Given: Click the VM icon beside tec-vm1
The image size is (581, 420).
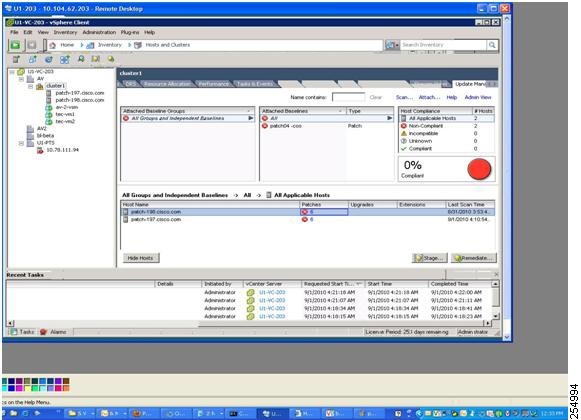Looking at the screenshot, I should 49,115.
